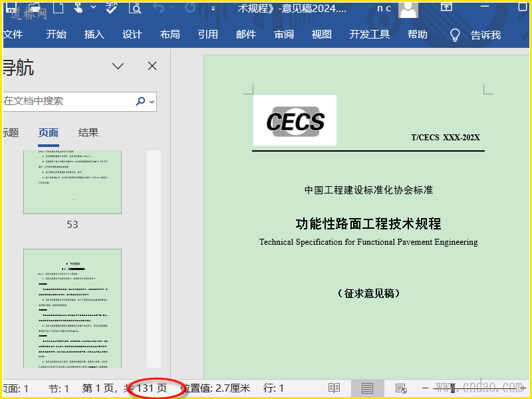Click the Tell Me lightbulb icon
The image size is (532, 399).
click(455, 35)
